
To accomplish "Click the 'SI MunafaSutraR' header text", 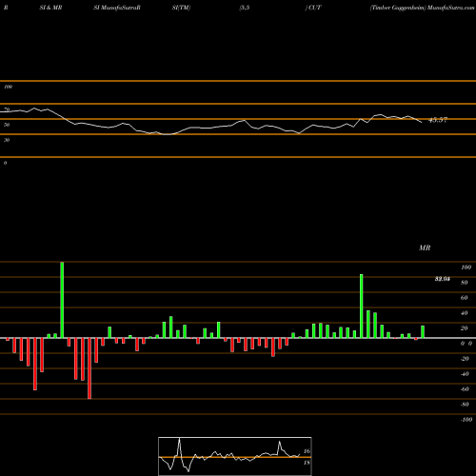I will point(117,8).
